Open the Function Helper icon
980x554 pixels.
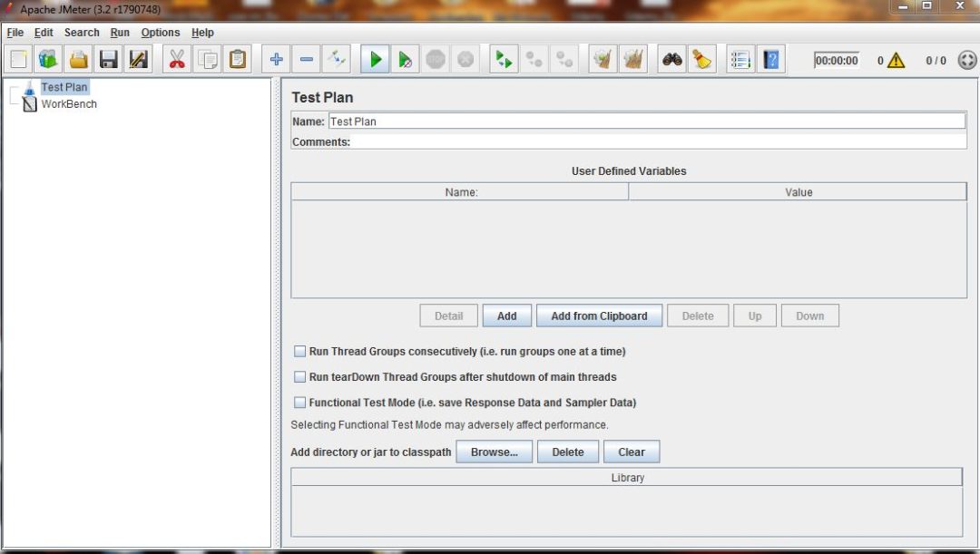(x=740, y=60)
